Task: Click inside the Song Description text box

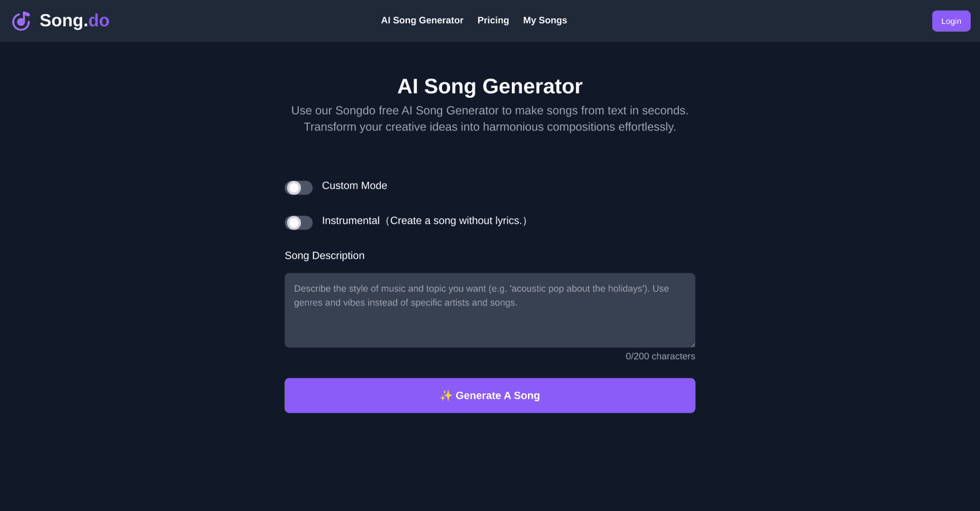Action: pyautogui.click(x=489, y=310)
